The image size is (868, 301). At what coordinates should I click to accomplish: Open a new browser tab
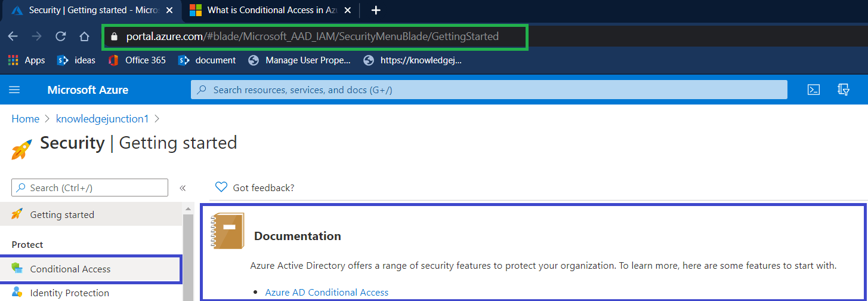pyautogui.click(x=376, y=10)
